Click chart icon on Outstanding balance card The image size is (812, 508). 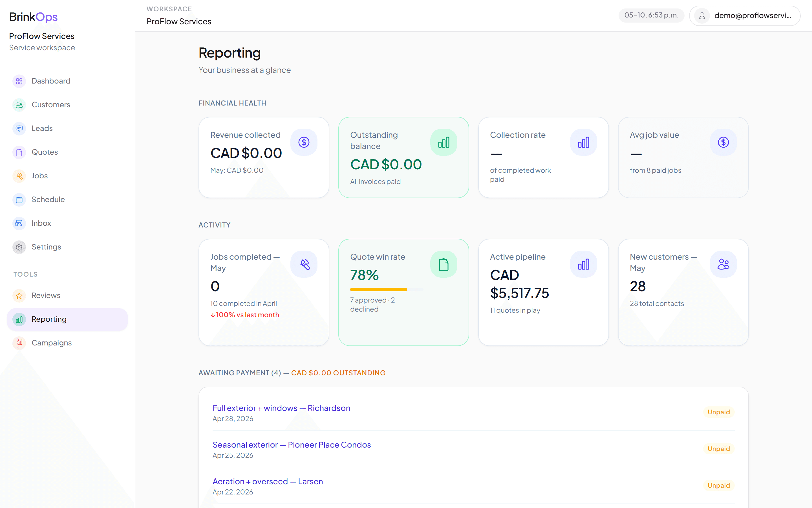coord(443,142)
